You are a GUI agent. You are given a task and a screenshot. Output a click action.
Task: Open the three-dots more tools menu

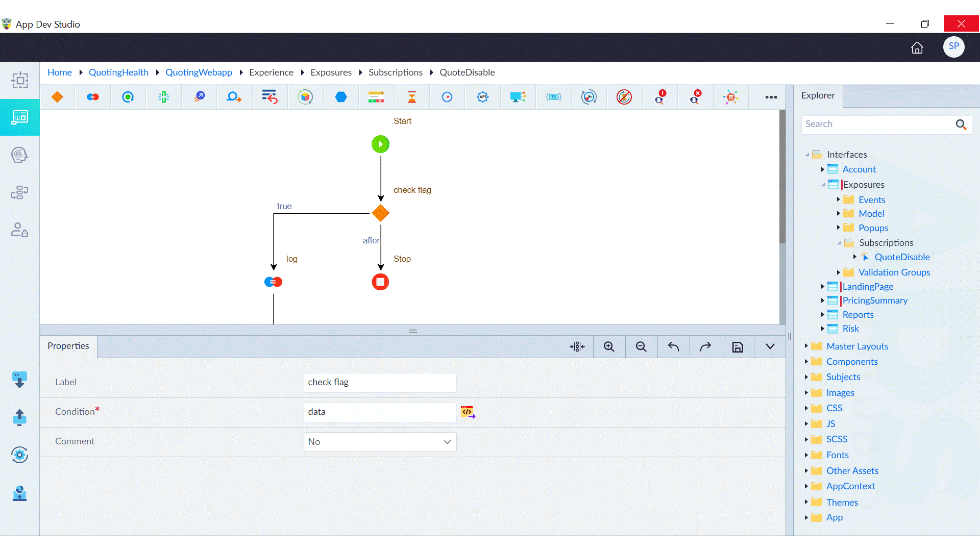(771, 97)
